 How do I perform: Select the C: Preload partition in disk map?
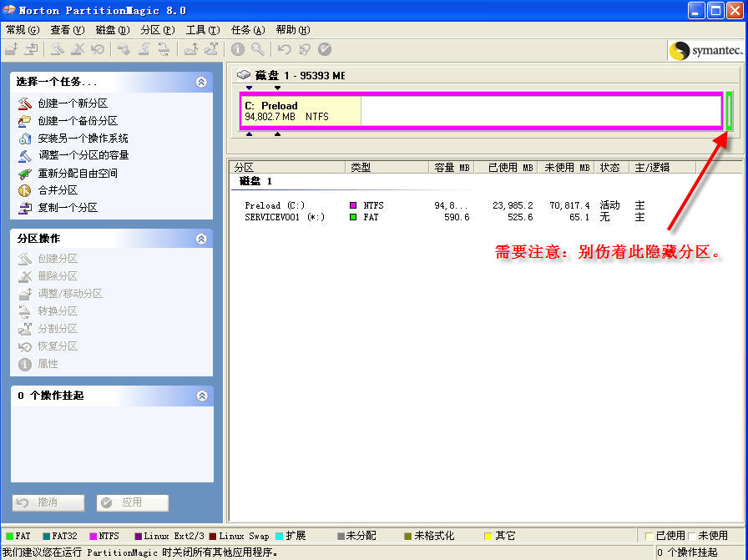(x=482, y=111)
